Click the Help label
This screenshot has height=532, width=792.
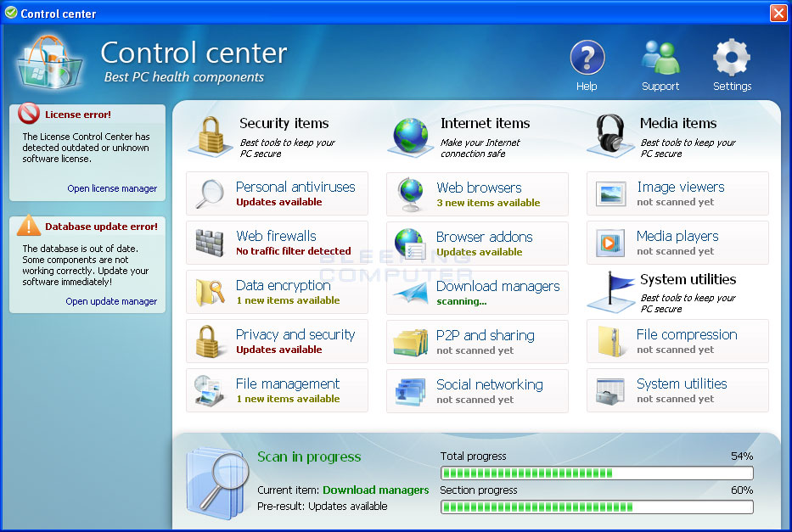point(587,87)
